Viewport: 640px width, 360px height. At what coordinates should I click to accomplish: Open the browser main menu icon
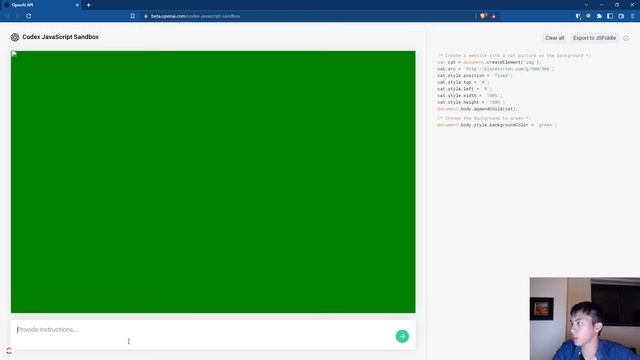[632, 16]
